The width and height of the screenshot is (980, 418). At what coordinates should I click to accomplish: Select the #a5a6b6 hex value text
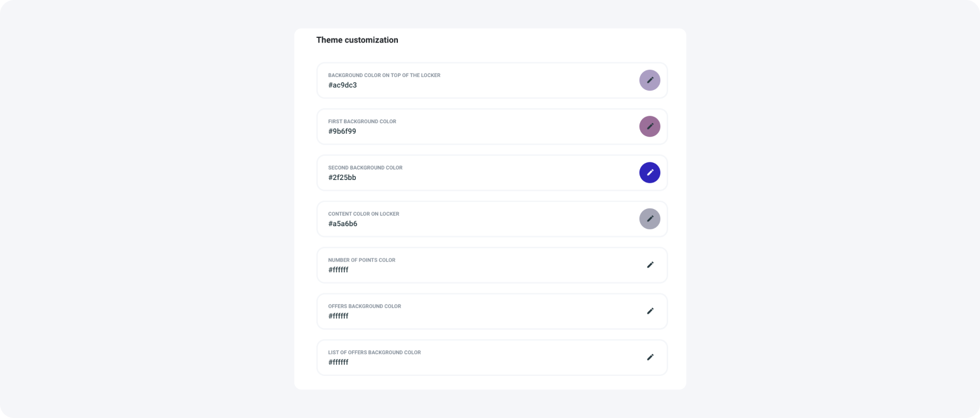[343, 223]
